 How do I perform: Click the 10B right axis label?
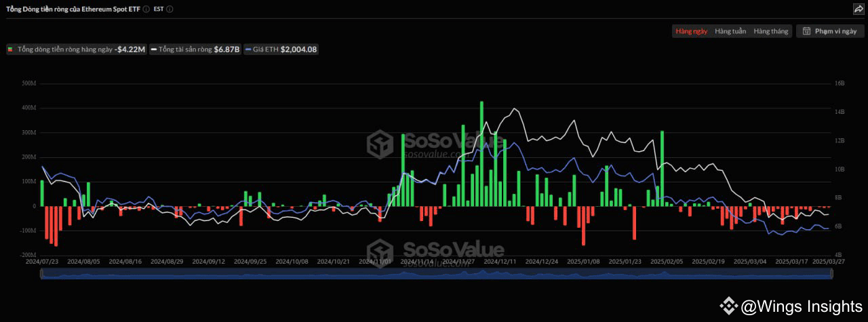point(840,169)
